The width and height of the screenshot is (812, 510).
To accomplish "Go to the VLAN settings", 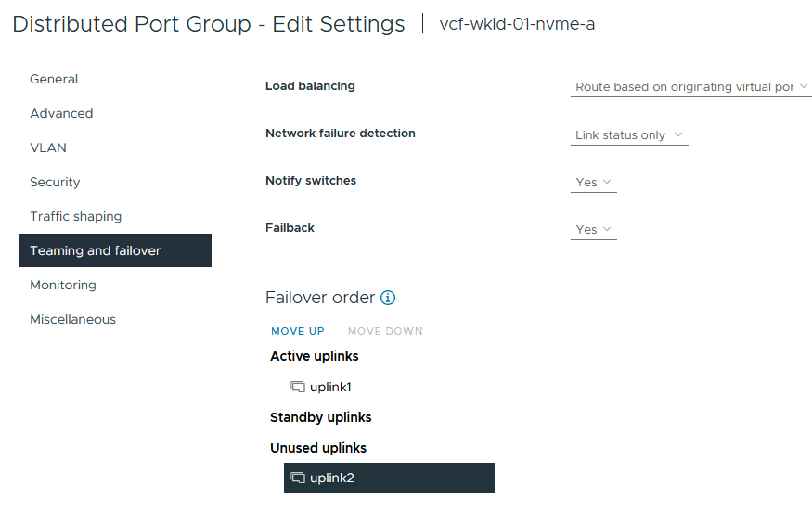I will 48,147.
